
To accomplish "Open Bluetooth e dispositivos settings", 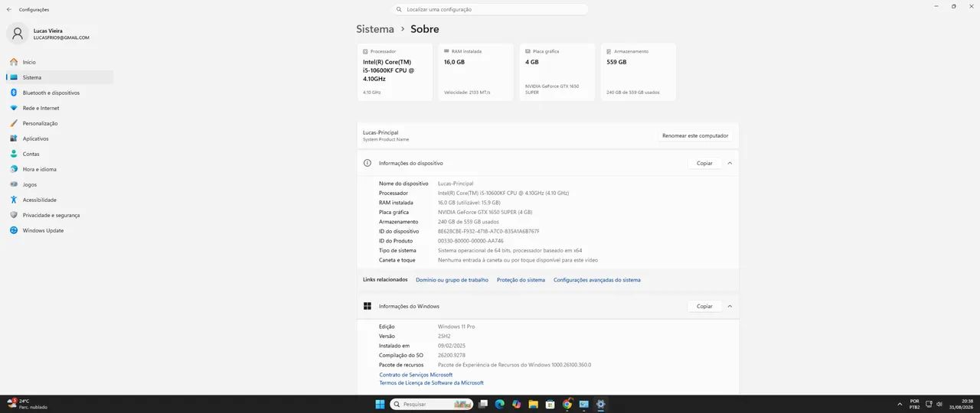I will [60, 93].
